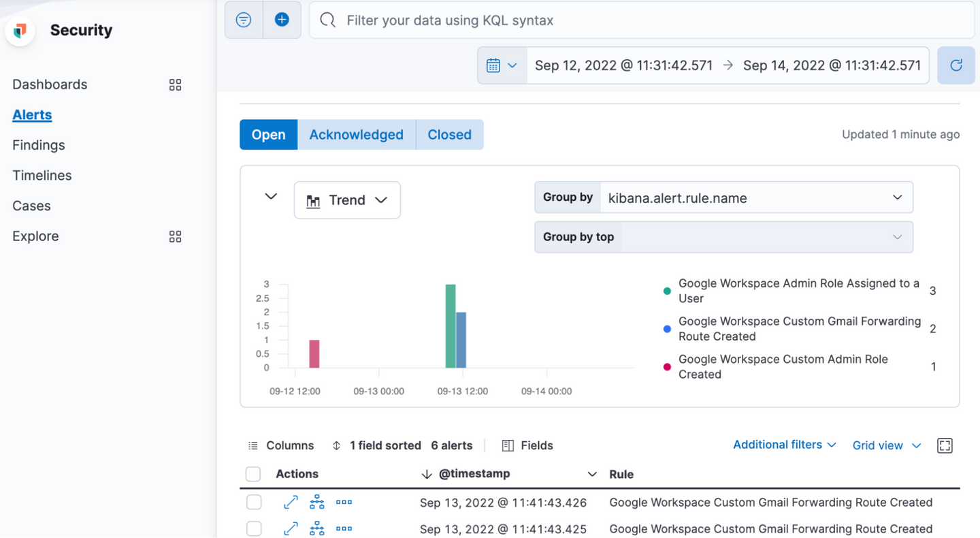Add a filter with the plus icon
This screenshot has height=538, width=980.
282,20
